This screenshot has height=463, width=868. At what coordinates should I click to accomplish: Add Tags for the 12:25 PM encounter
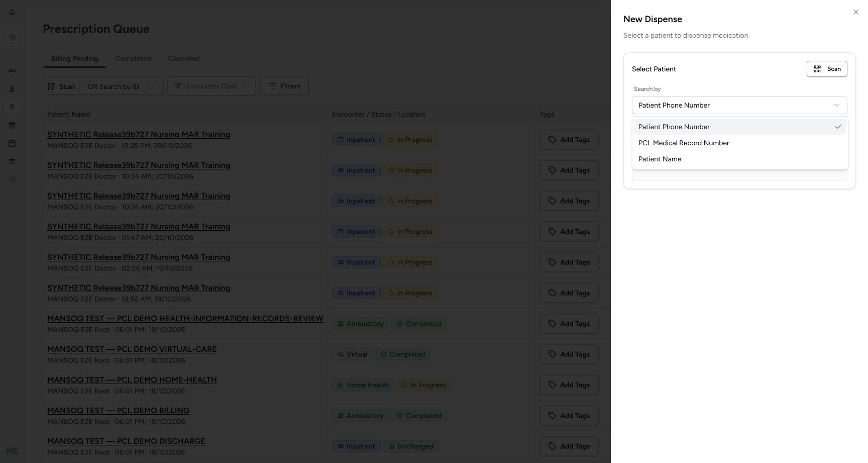pos(569,140)
